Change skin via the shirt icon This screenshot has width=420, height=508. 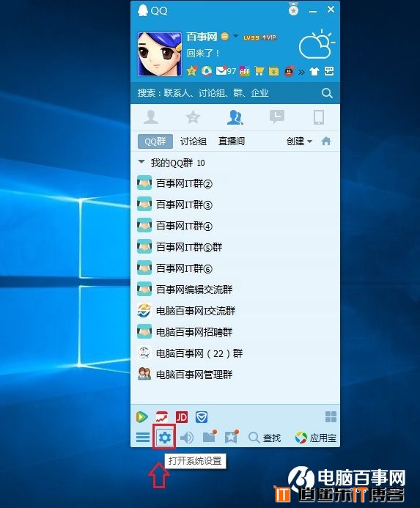click(314, 71)
